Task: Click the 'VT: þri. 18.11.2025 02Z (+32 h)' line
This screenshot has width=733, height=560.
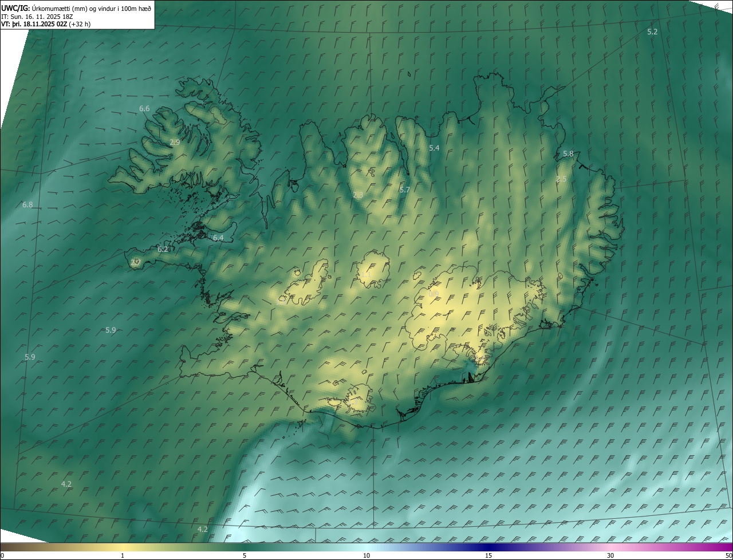Action: point(46,24)
